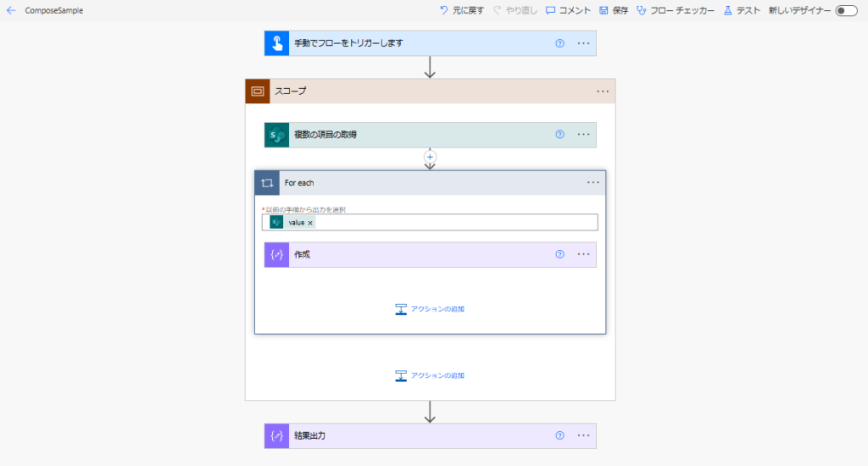
Task: Click アクションの追加 inside For each
Action: [430, 308]
